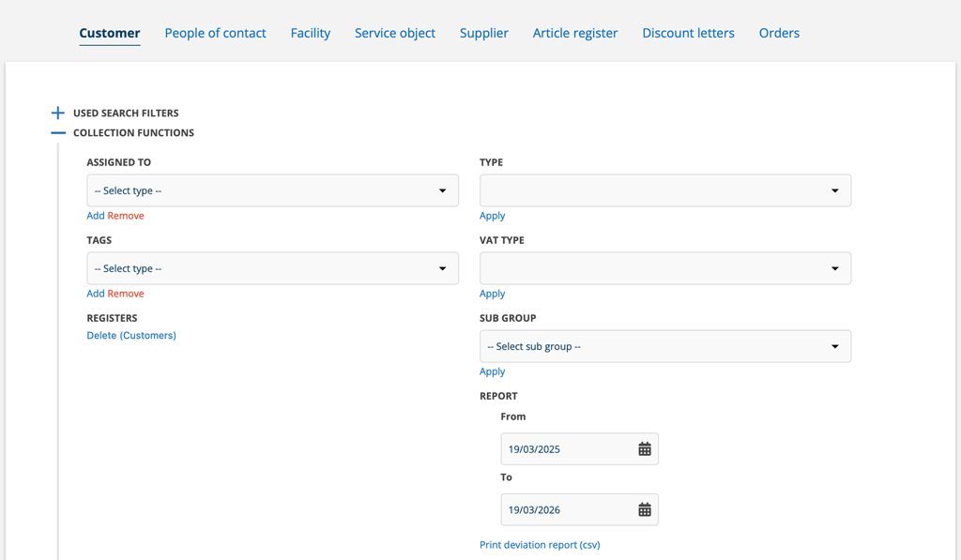
Task: Click Delete (Customers) link
Action: pyautogui.click(x=131, y=335)
